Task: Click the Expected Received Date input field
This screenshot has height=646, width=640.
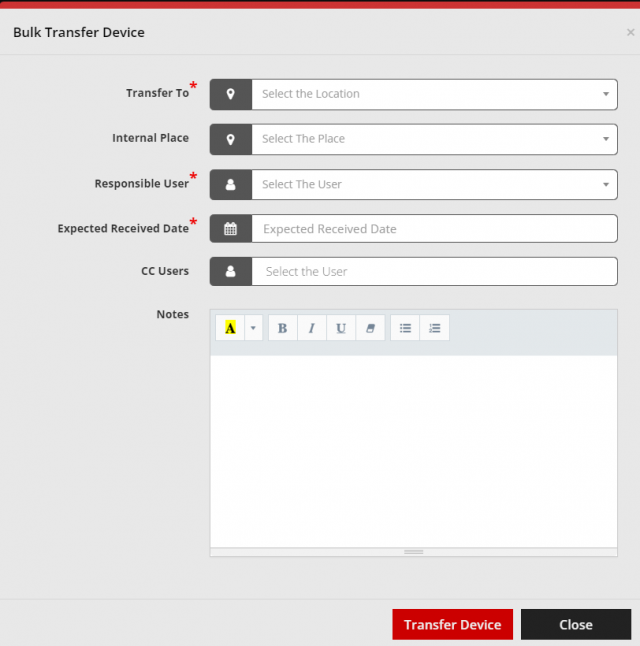Action: (434, 229)
